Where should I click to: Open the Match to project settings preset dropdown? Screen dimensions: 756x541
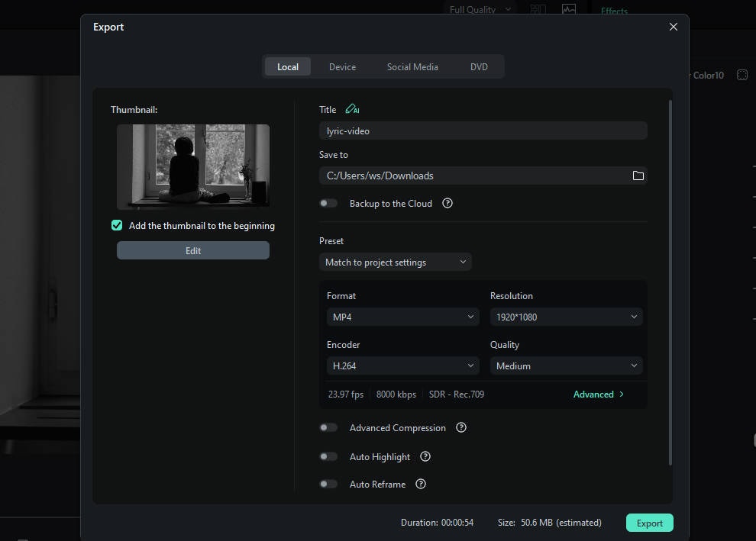(x=395, y=262)
